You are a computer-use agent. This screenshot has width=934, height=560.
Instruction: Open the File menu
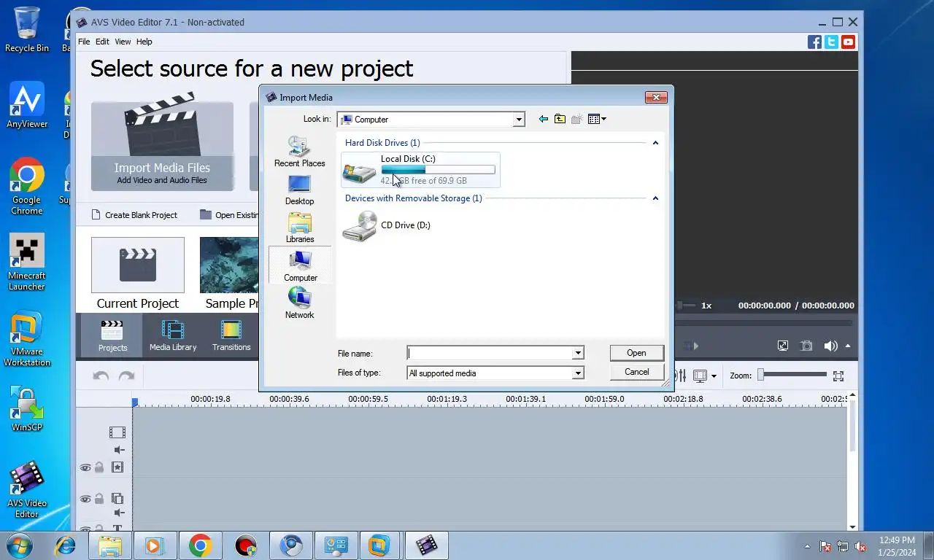pos(84,42)
